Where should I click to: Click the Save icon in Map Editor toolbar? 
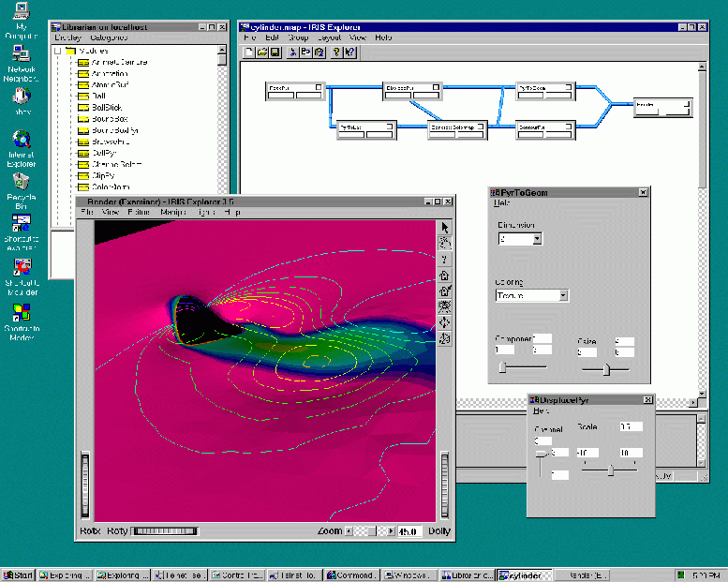[x=275, y=52]
